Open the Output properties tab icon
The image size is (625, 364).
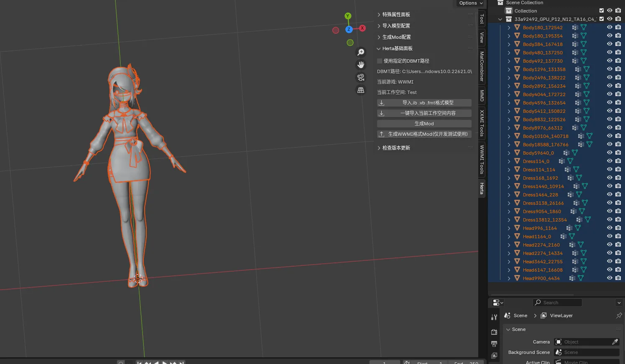point(494,344)
